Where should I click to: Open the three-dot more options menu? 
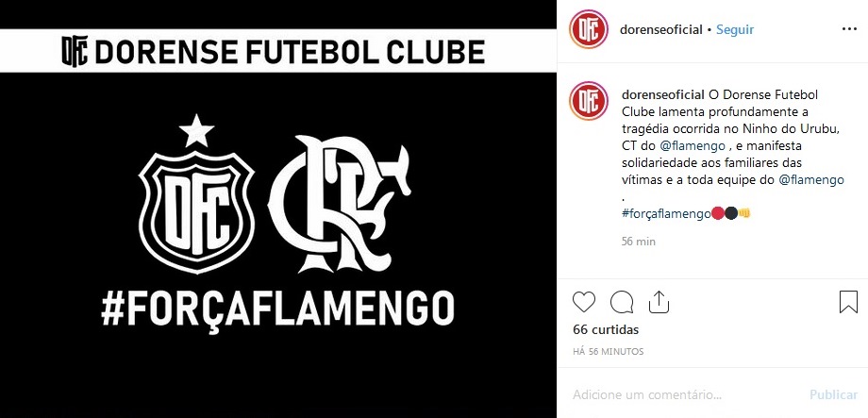(849, 29)
